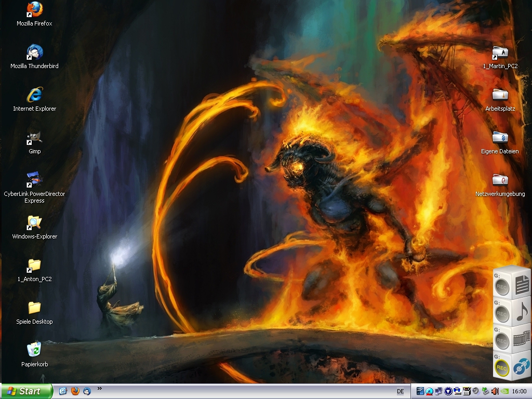Launch Mozilla Thunderbird from the desktop
Screen dimensions: 532x399
(x=34, y=52)
